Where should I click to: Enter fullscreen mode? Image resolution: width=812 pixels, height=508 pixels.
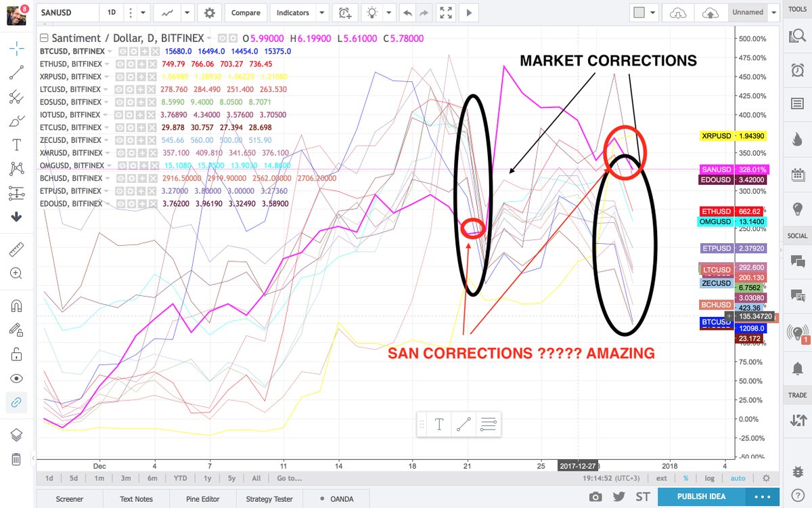pos(445,13)
